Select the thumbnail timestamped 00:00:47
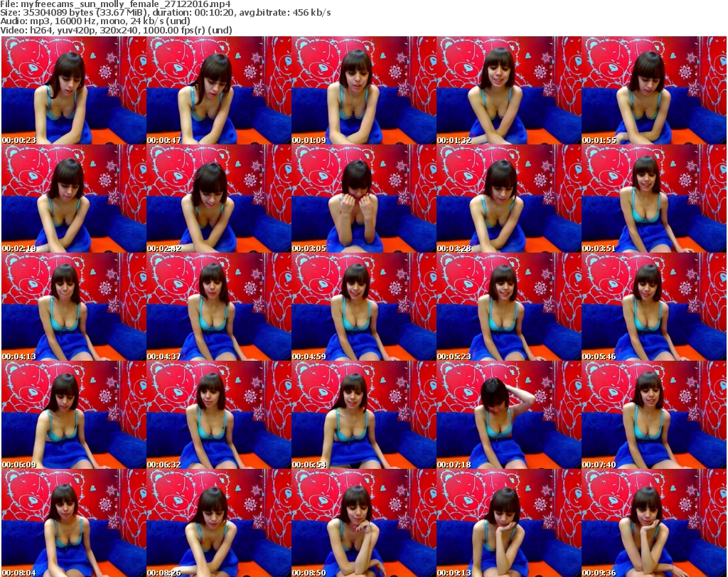728x577 pixels. point(219,90)
